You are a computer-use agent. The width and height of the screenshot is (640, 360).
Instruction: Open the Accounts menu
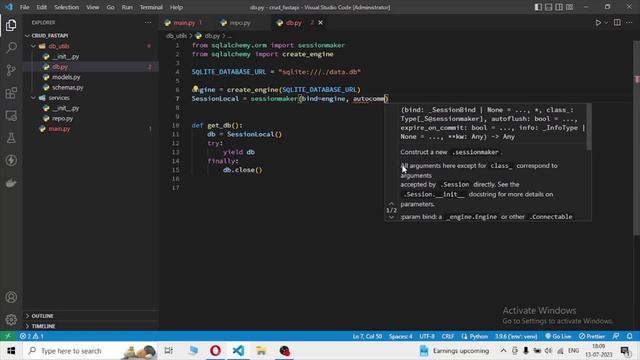tap(11, 297)
